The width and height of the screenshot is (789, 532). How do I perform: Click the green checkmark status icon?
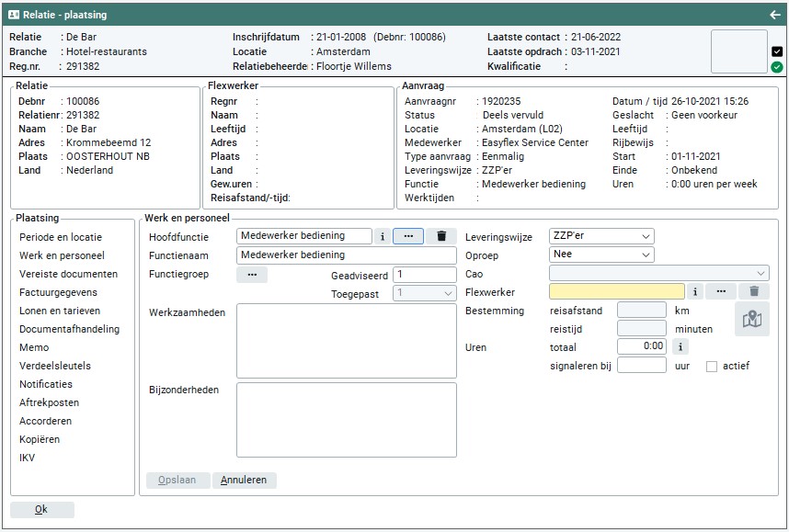click(x=777, y=67)
